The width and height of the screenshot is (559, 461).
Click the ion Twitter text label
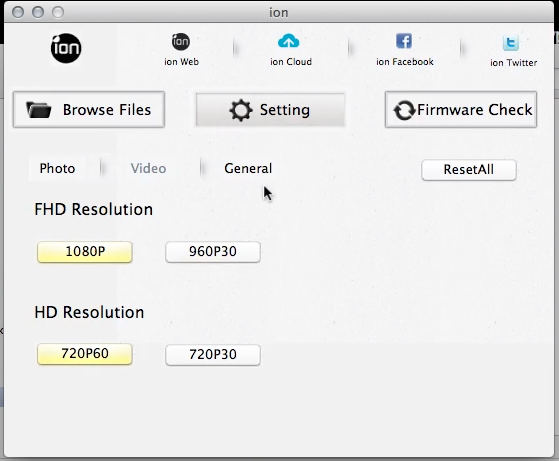point(513,63)
